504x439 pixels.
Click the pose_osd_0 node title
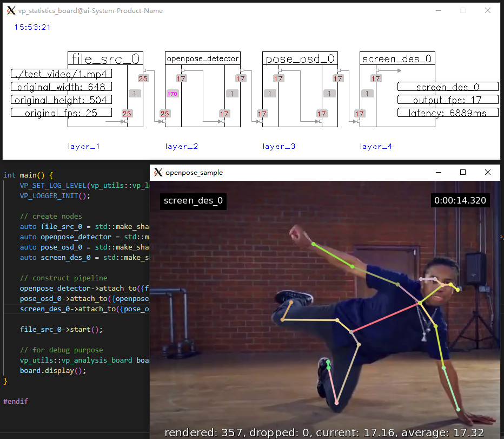300,58
